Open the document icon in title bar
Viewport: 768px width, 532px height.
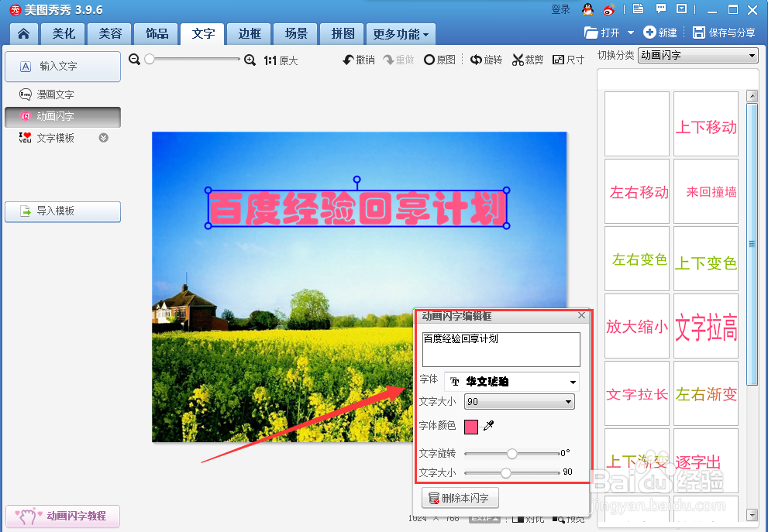638,9
